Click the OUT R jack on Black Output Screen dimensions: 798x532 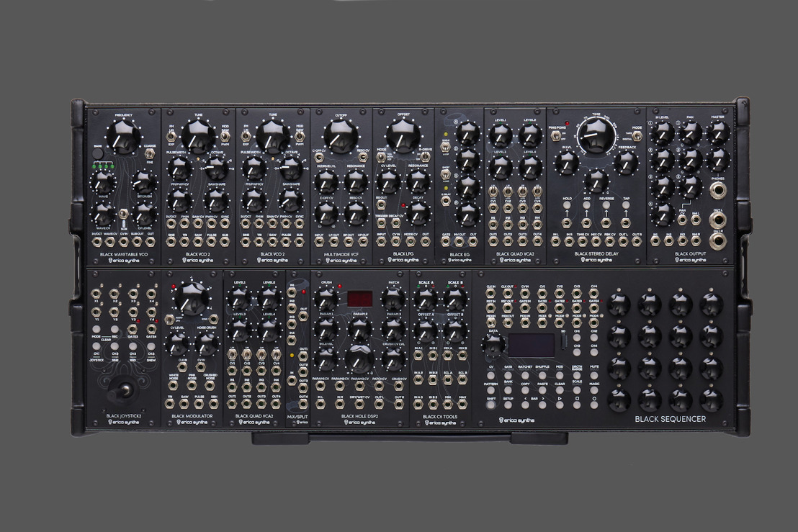[718, 240]
